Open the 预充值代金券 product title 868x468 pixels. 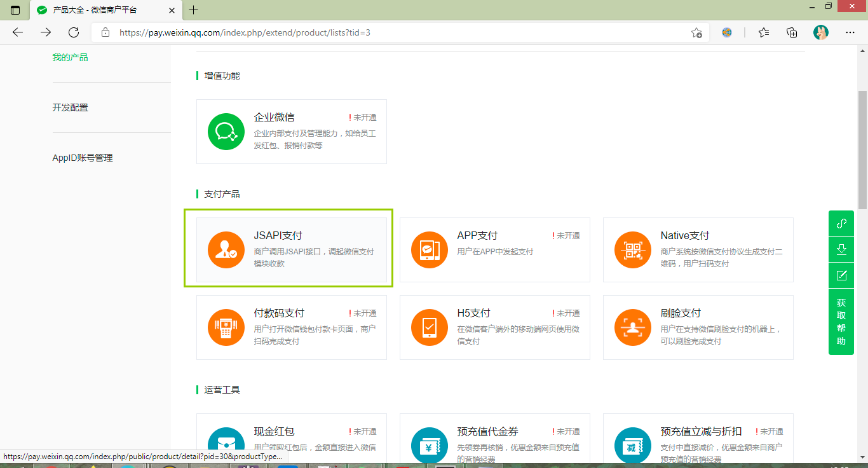487,431
